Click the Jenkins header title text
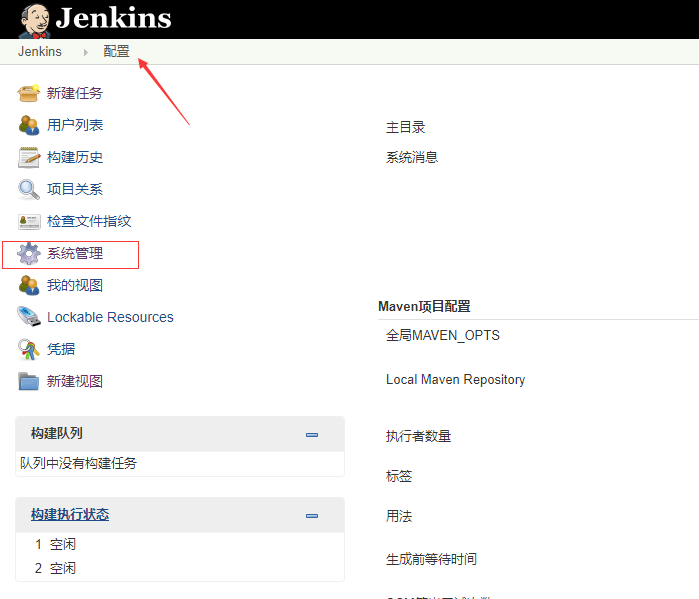 coord(113,18)
